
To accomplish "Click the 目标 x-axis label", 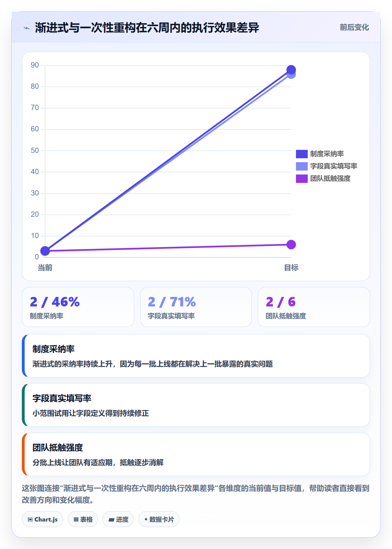I will click(x=291, y=268).
